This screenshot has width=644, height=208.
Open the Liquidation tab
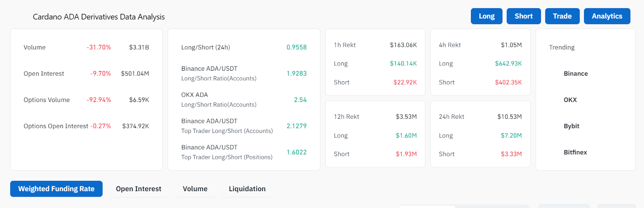click(x=247, y=189)
